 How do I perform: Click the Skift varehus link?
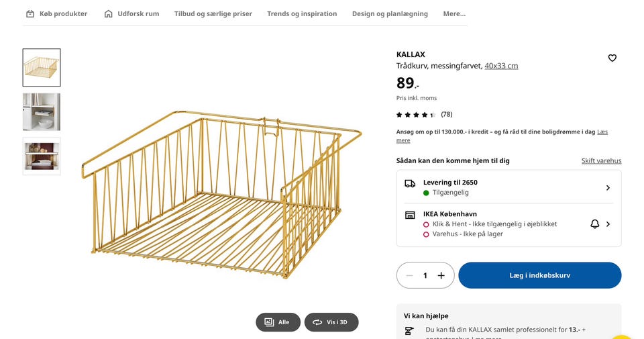[601, 161]
